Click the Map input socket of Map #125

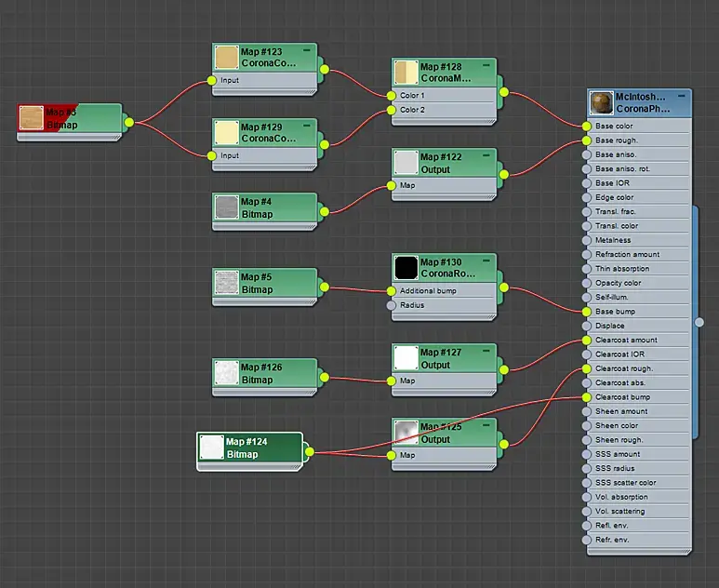pyautogui.click(x=392, y=456)
